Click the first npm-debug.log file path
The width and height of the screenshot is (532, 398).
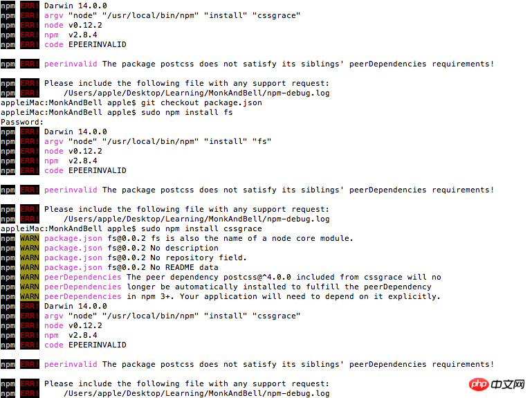click(196, 93)
